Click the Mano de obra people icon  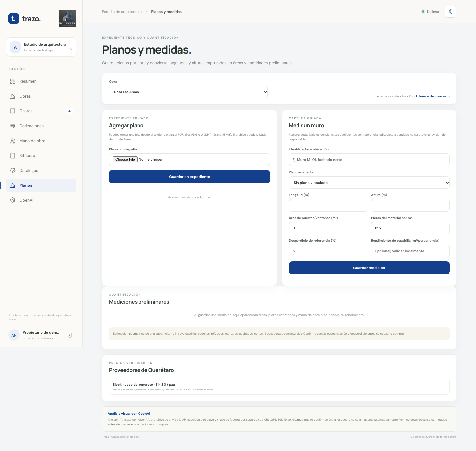pos(13,141)
